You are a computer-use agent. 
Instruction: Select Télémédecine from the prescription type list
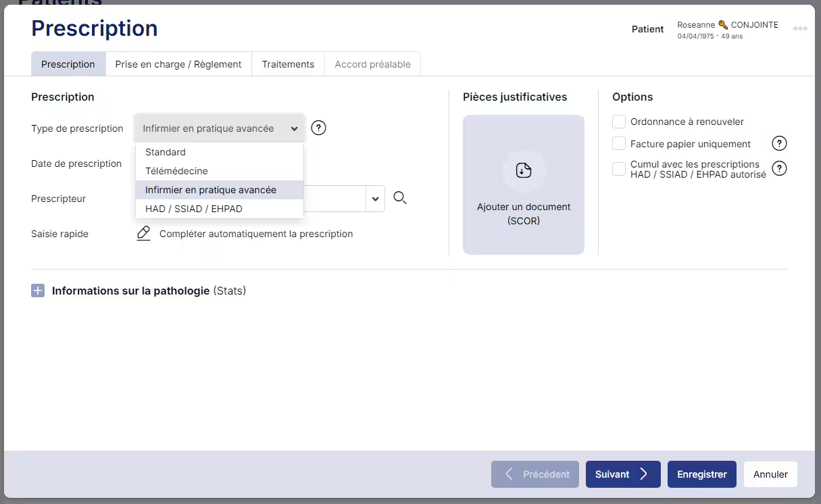177,171
